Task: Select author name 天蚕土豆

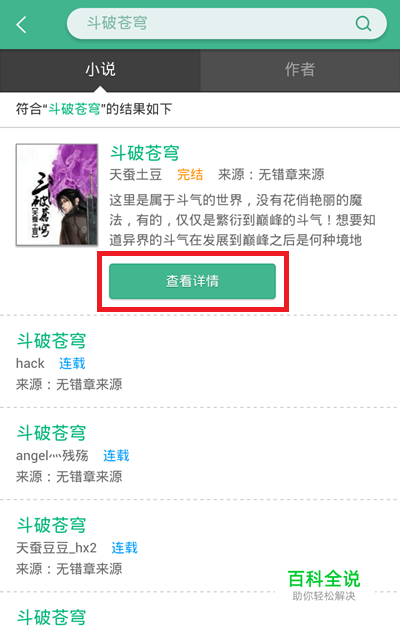Action: tap(135, 175)
